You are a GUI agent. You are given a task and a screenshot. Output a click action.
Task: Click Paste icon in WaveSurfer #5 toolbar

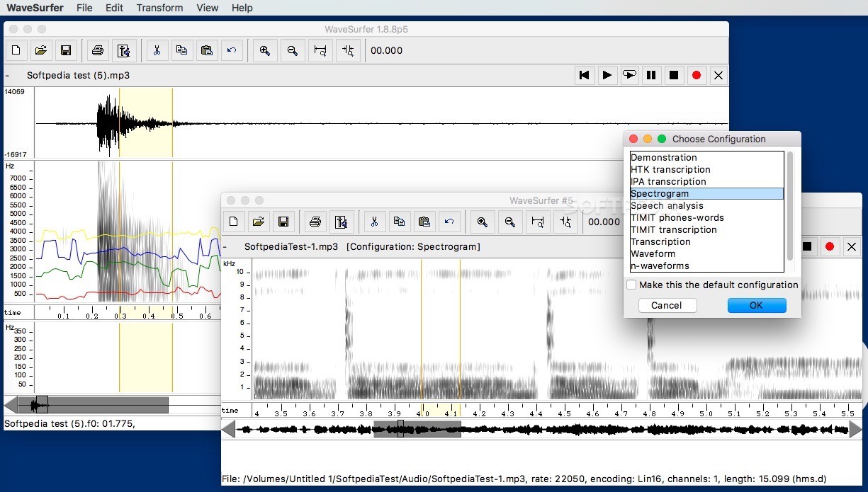[x=424, y=222]
